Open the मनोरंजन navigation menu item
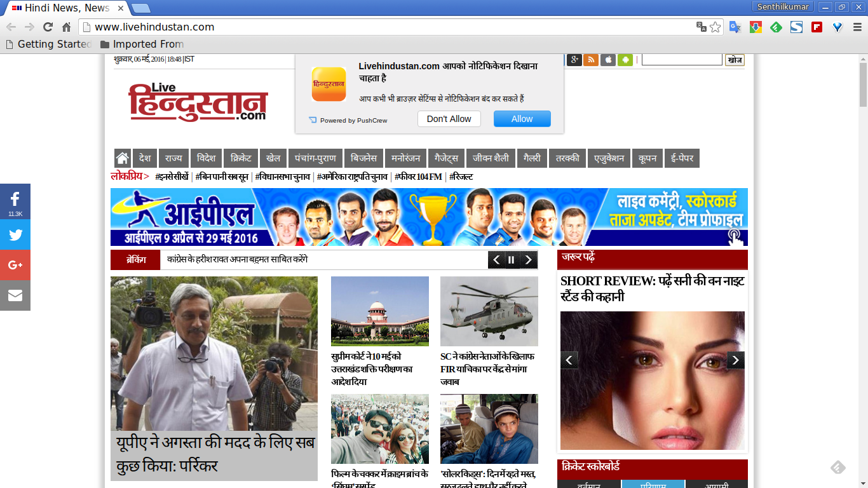The image size is (868, 488). [405, 158]
